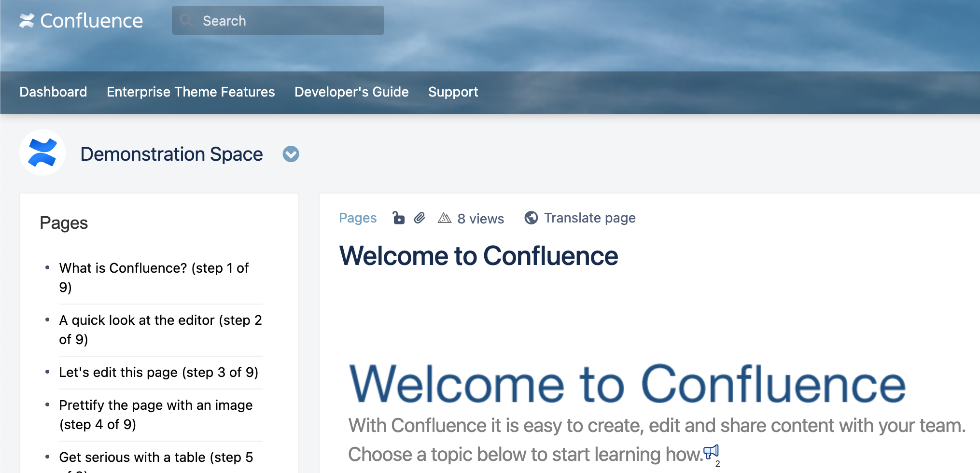
Task: Click the search magnifier icon
Action: pos(186,20)
